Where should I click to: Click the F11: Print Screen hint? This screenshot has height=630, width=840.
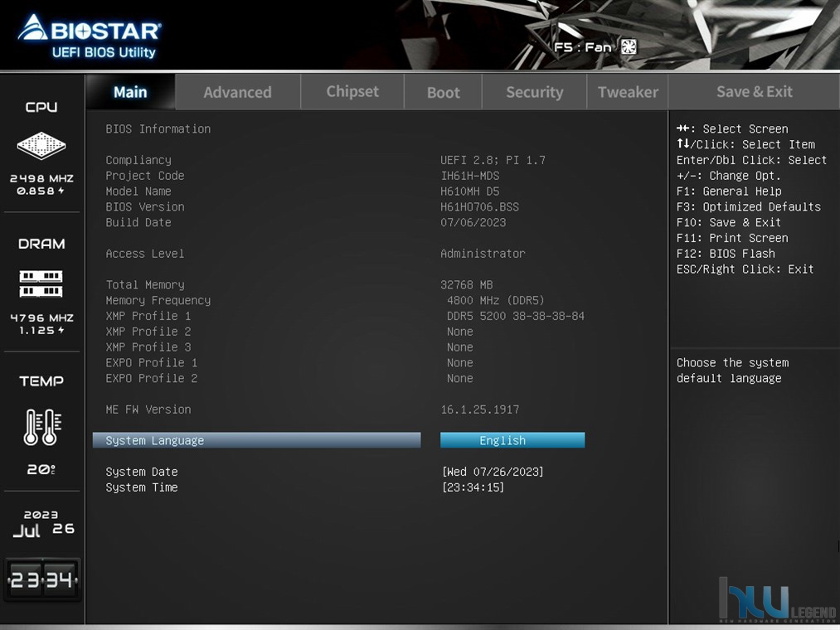[731, 237]
